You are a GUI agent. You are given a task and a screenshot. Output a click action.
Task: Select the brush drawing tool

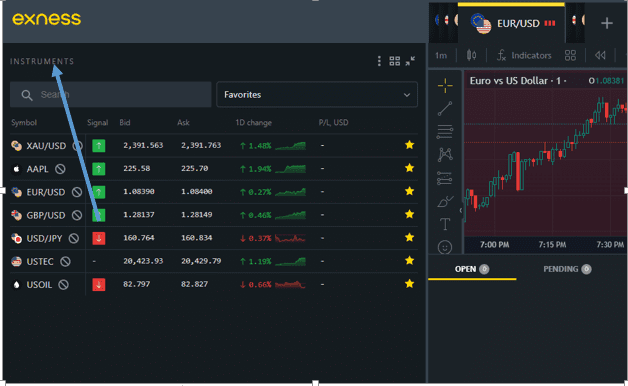point(445,201)
